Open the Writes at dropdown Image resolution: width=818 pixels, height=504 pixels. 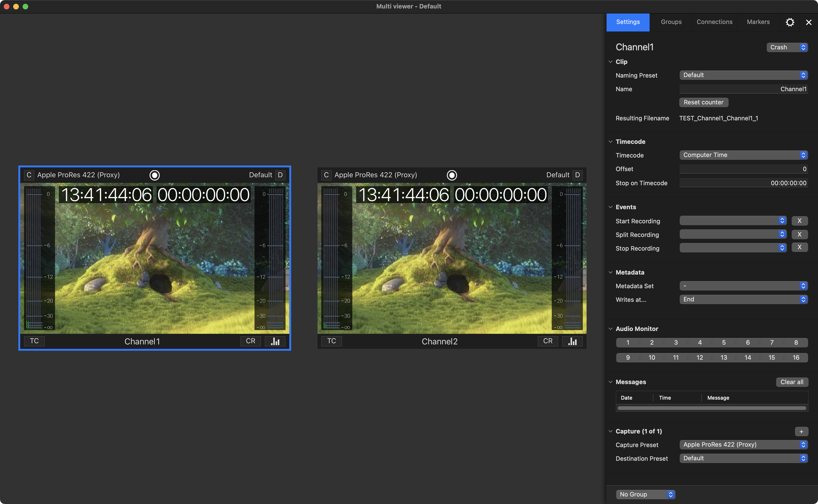coord(744,299)
